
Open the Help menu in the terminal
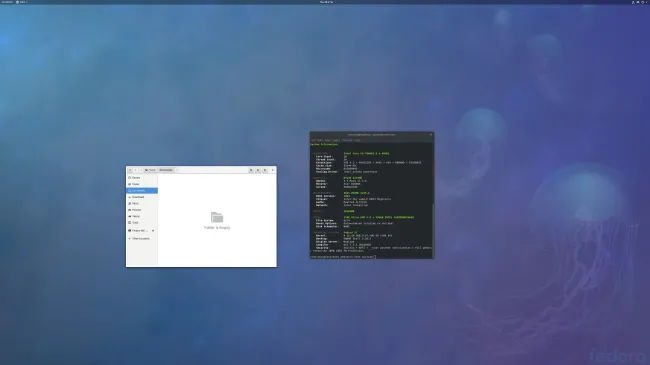point(357,140)
